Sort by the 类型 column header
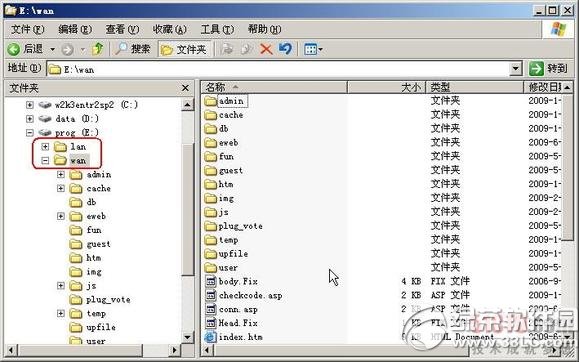Viewport: 579px width, 362px height. click(x=474, y=87)
